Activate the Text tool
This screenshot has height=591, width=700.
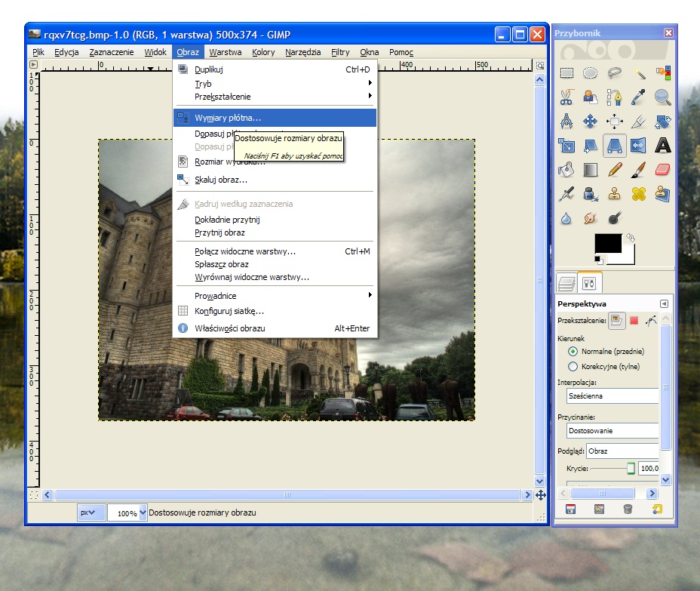click(x=662, y=146)
